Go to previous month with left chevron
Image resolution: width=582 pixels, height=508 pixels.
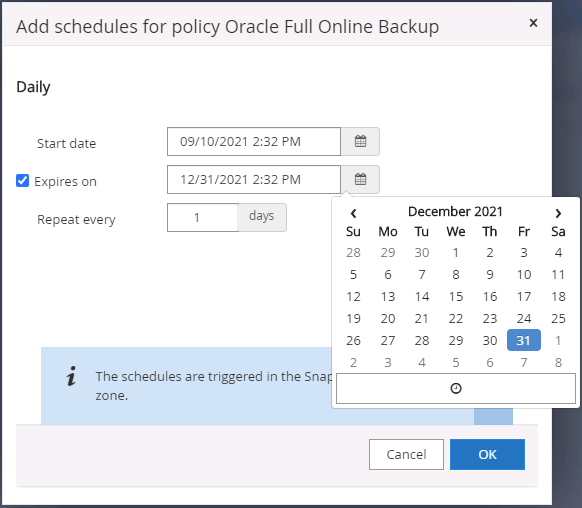[353, 213]
